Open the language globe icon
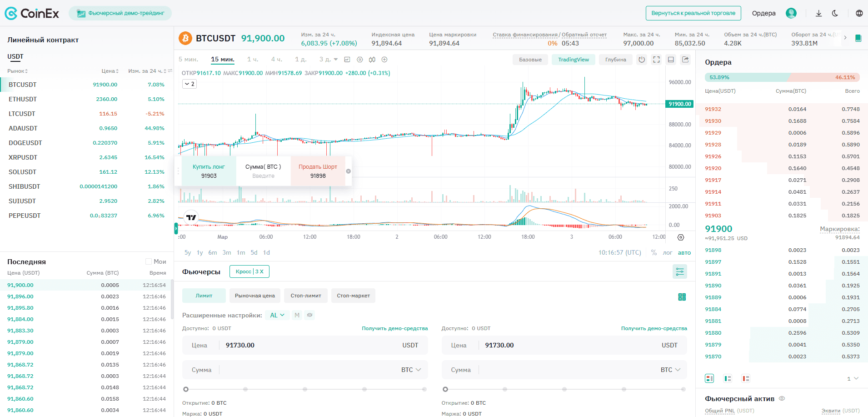The image size is (868, 417). point(859,13)
